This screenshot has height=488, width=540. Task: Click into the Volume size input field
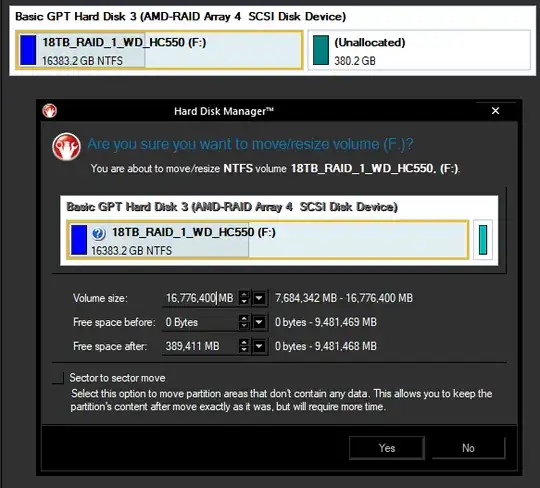(x=200, y=298)
